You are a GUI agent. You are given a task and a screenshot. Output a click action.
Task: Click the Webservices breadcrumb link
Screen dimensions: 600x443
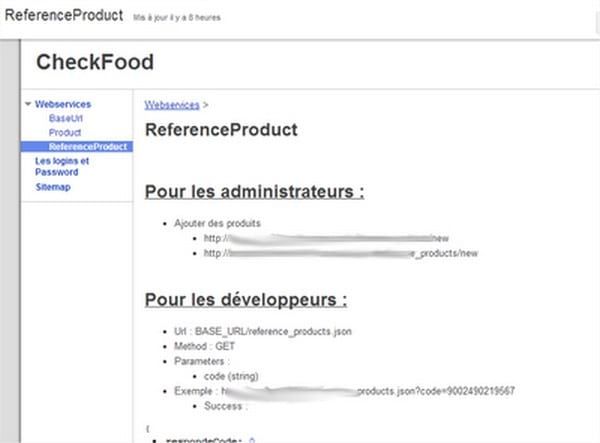[x=172, y=104]
